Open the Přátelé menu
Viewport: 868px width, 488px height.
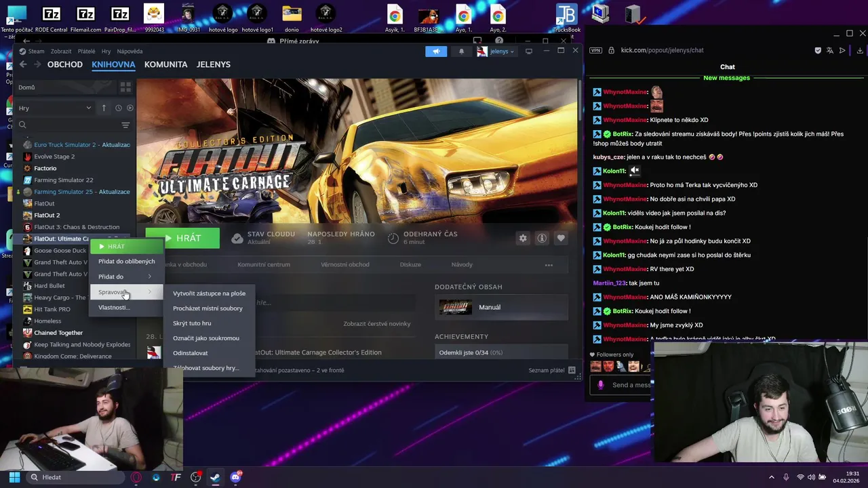tap(87, 52)
